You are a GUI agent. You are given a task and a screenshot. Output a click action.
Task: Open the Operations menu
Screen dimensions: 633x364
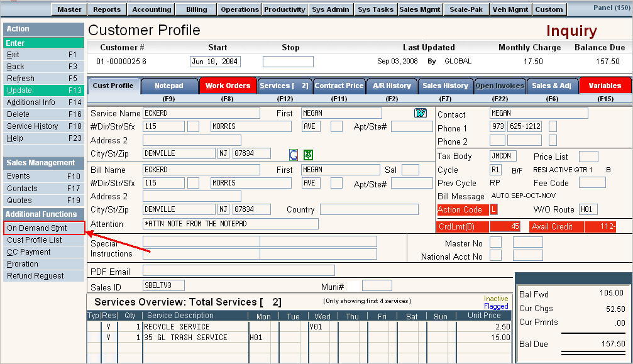click(x=239, y=9)
